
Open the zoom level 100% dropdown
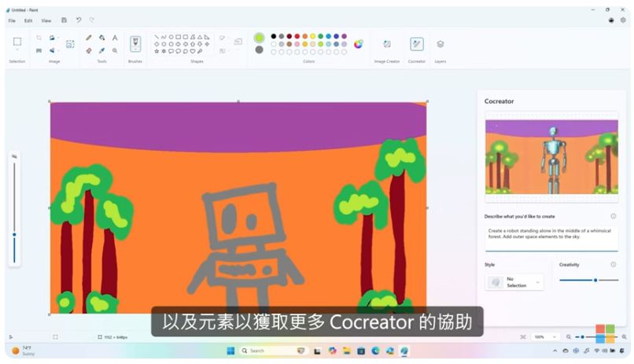tap(544, 336)
